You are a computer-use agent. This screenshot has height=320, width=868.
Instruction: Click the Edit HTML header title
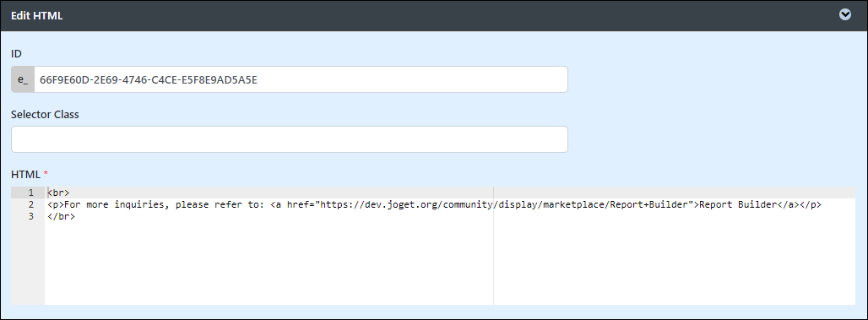pos(36,16)
